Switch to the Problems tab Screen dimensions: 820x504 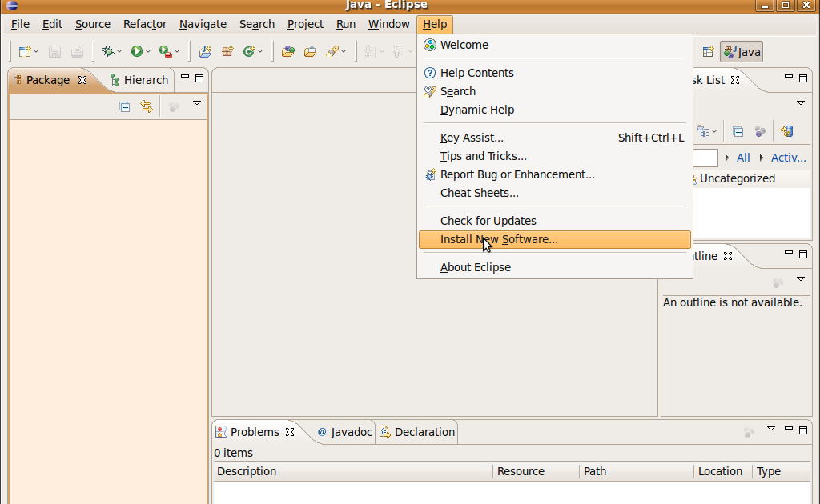(255, 432)
